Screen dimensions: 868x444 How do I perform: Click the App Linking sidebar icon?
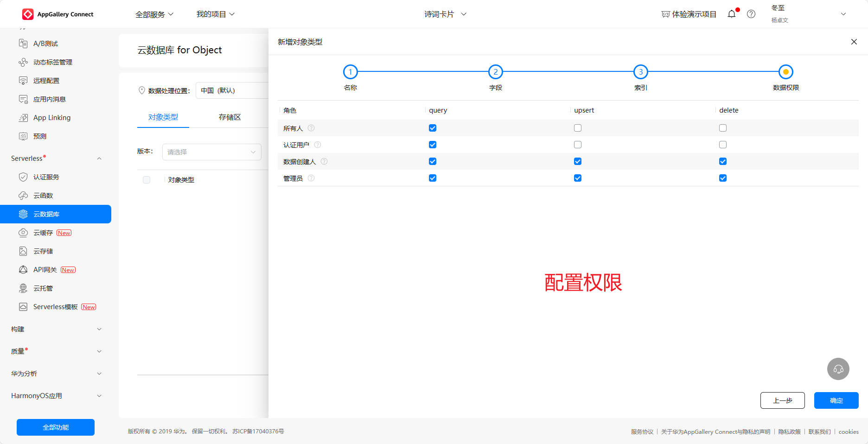pos(23,118)
